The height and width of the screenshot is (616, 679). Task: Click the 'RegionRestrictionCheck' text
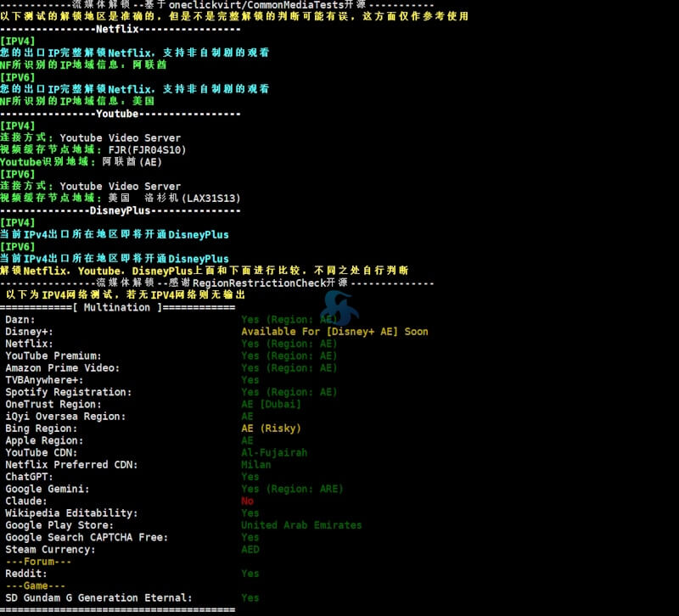(259, 283)
